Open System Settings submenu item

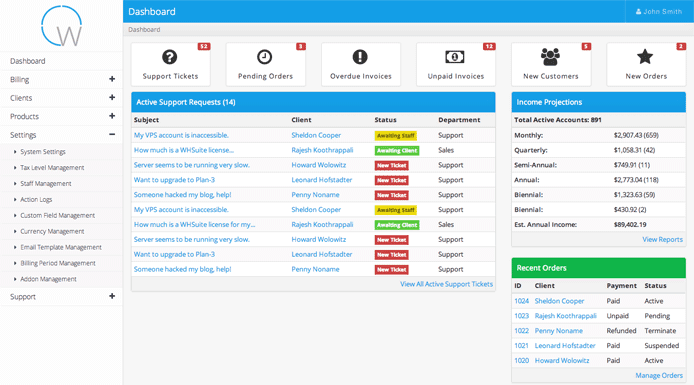43,152
